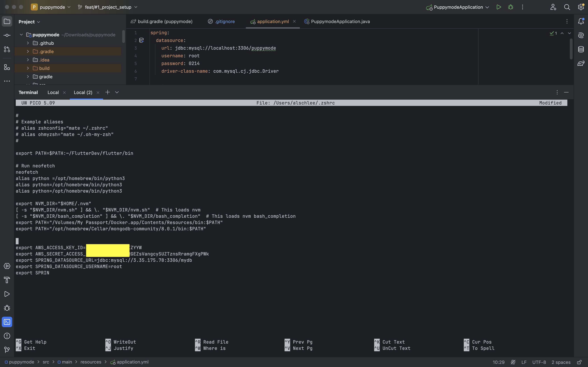Run PuppymodeApplication with the green play icon
The height and width of the screenshot is (367, 588).
click(499, 7)
